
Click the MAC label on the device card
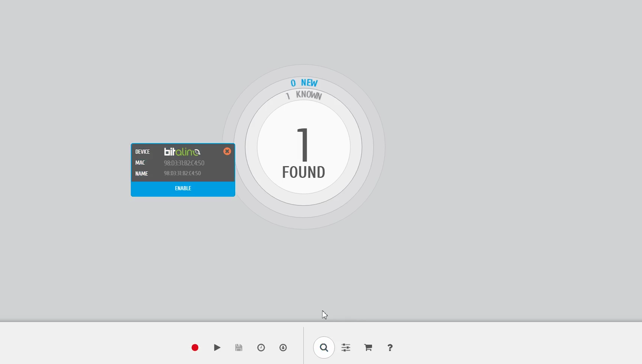click(x=140, y=163)
